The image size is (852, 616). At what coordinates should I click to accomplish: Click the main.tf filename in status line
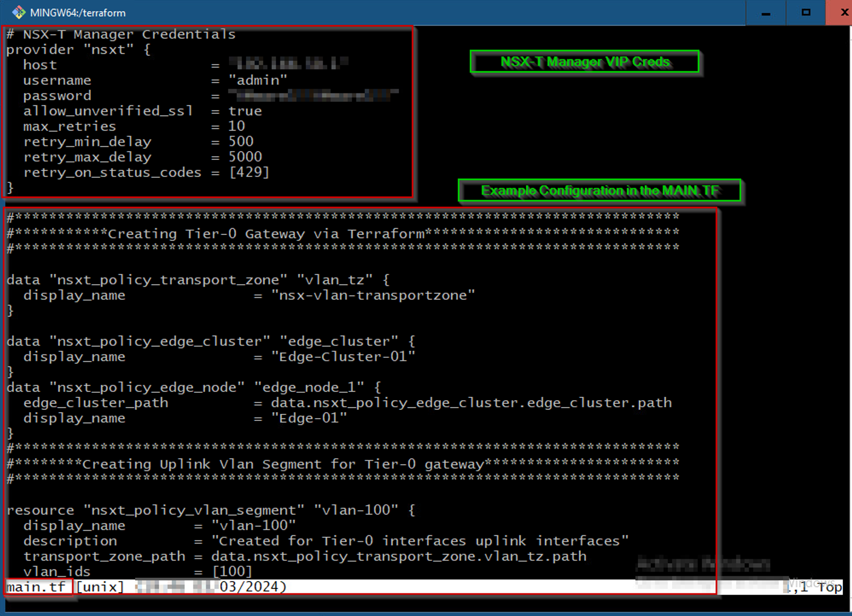(x=37, y=587)
